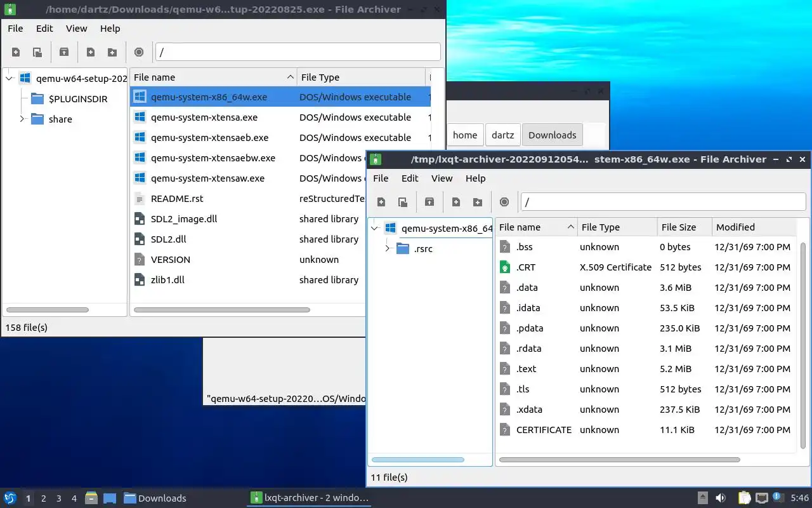This screenshot has width=812, height=508.
Task: Toggle File name sort in the qemu-system-x86_64w window
Action: [x=537, y=227]
